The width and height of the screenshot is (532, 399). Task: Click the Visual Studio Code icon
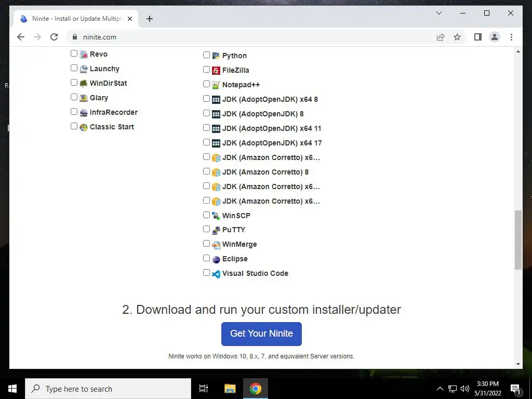point(216,274)
